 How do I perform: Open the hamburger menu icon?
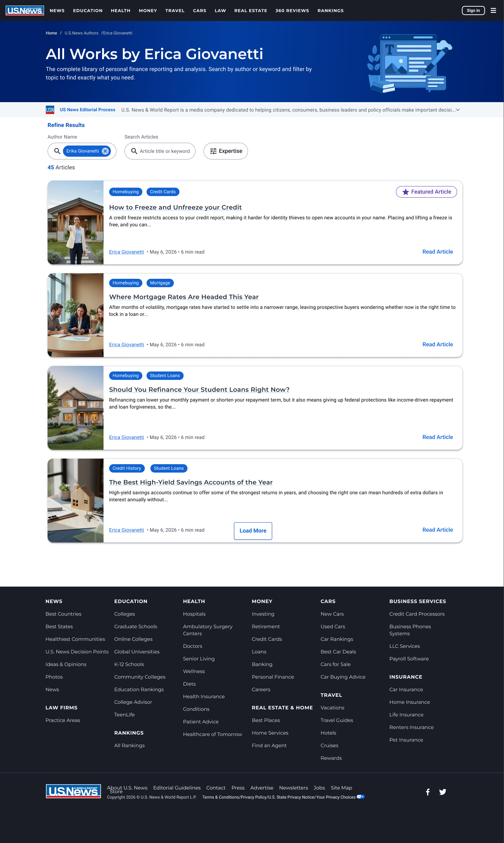pyautogui.click(x=493, y=10)
